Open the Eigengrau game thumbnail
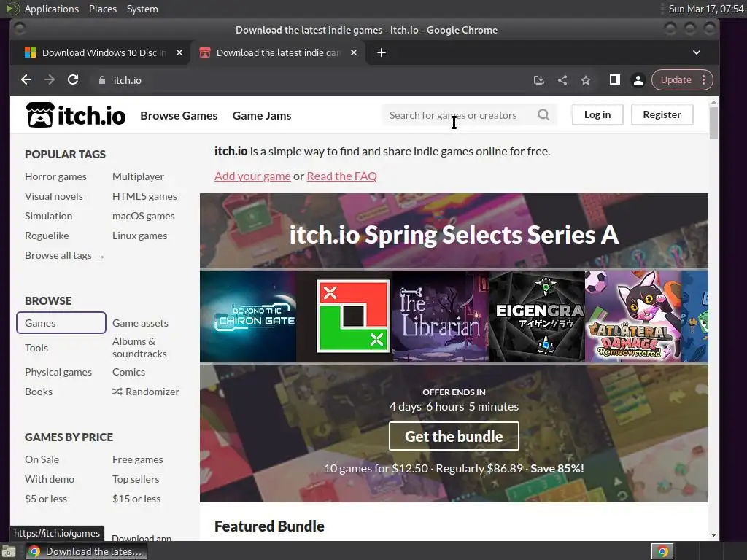Image resolution: width=747 pixels, height=560 pixels. (536, 316)
